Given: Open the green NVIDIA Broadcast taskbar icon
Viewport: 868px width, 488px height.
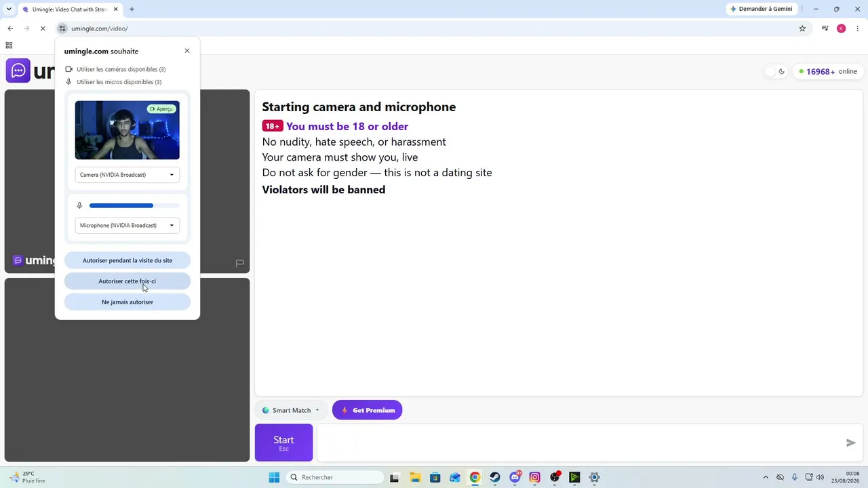Looking at the screenshot, I should (x=575, y=477).
